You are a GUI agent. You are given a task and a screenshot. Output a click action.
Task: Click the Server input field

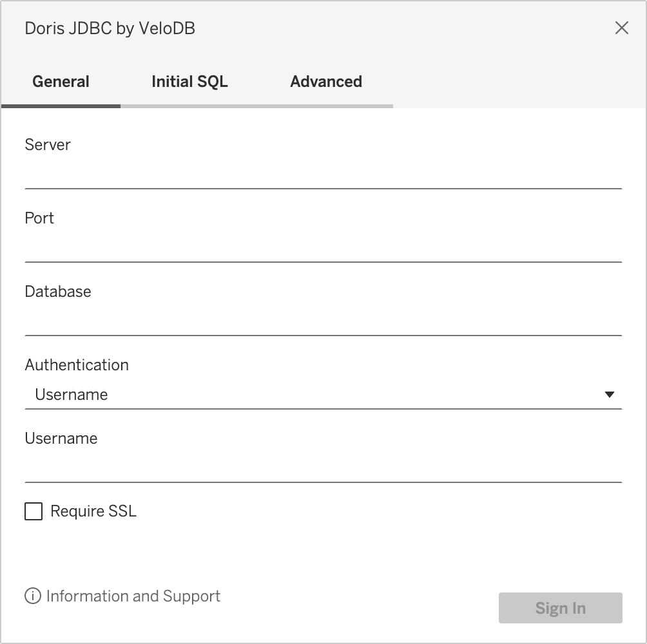[322, 174]
